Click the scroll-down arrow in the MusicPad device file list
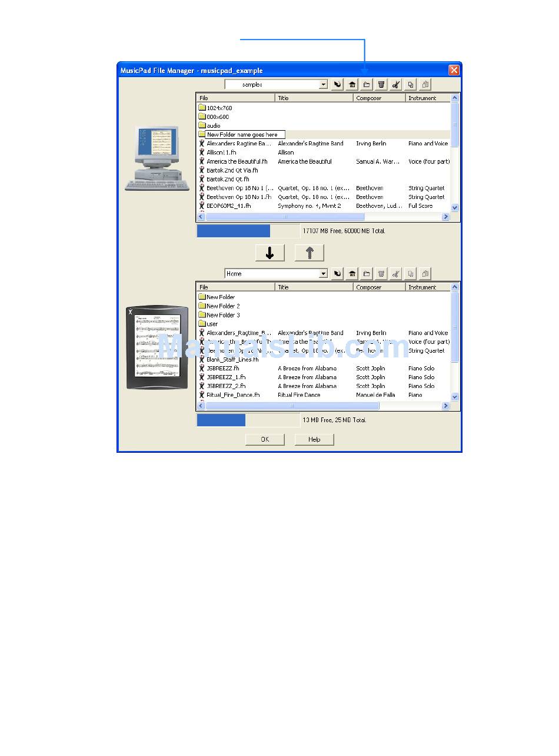 point(455,397)
